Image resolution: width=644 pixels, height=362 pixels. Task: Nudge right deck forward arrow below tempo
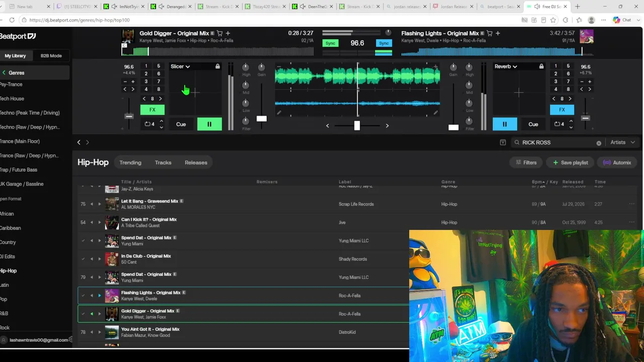click(590, 89)
